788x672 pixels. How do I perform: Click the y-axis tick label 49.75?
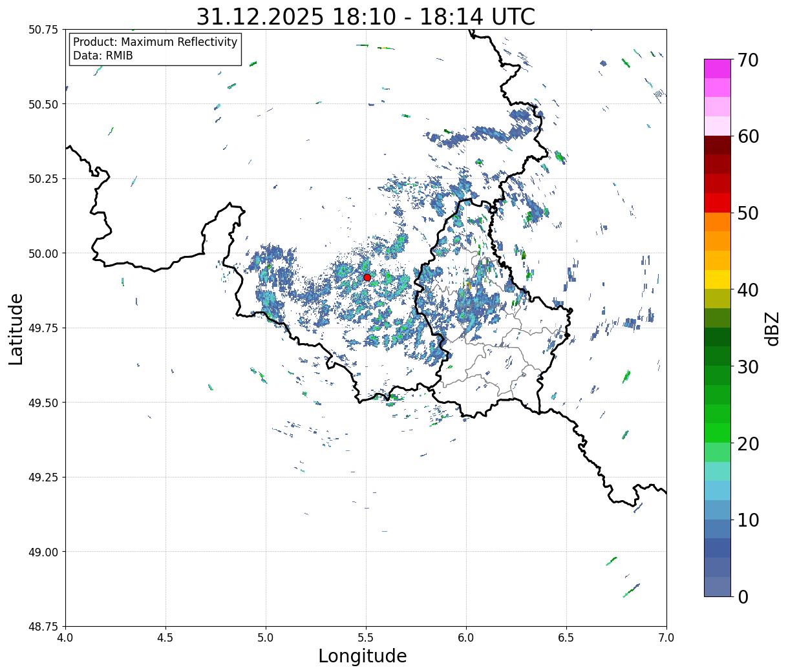click(x=43, y=328)
